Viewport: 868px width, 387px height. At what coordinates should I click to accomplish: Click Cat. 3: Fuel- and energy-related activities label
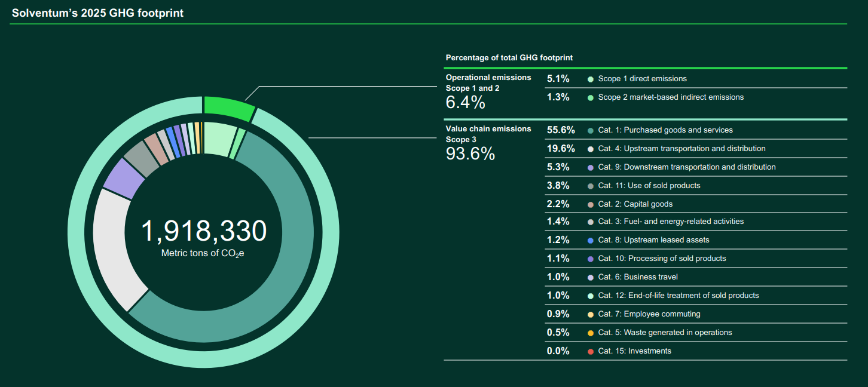pos(671,222)
